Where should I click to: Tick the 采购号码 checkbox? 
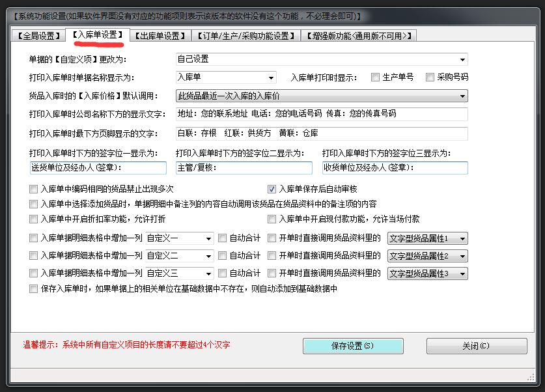[430, 77]
